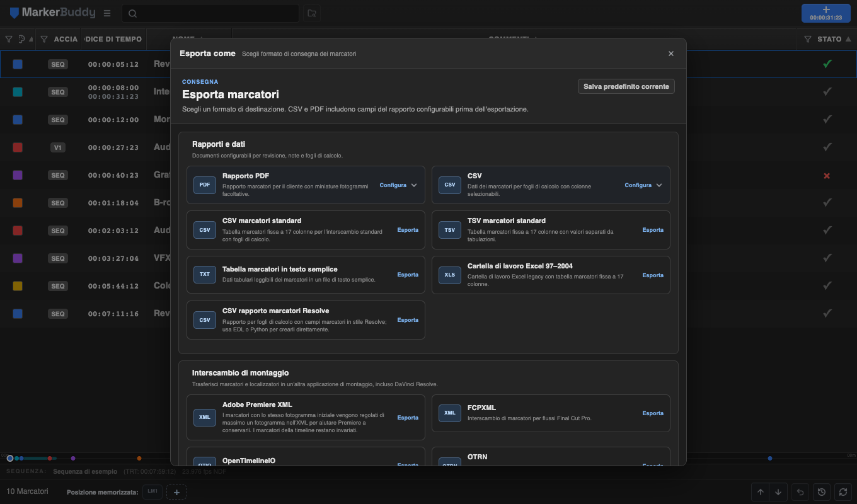The image size is (857, 504).
Task: Toggle status checkmark on 00:02:03:12 row
Action: [827, 230]
